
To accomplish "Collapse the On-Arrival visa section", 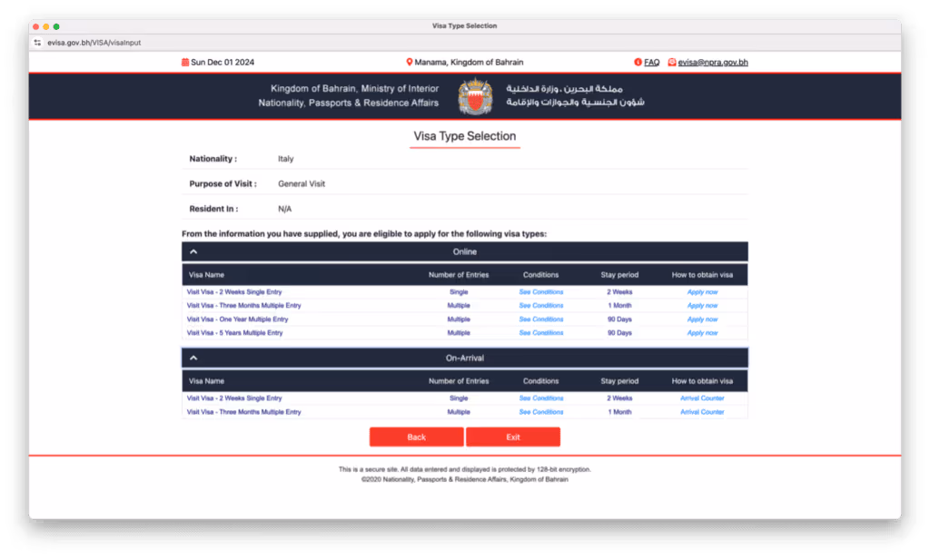I will (x=193, y=358).
